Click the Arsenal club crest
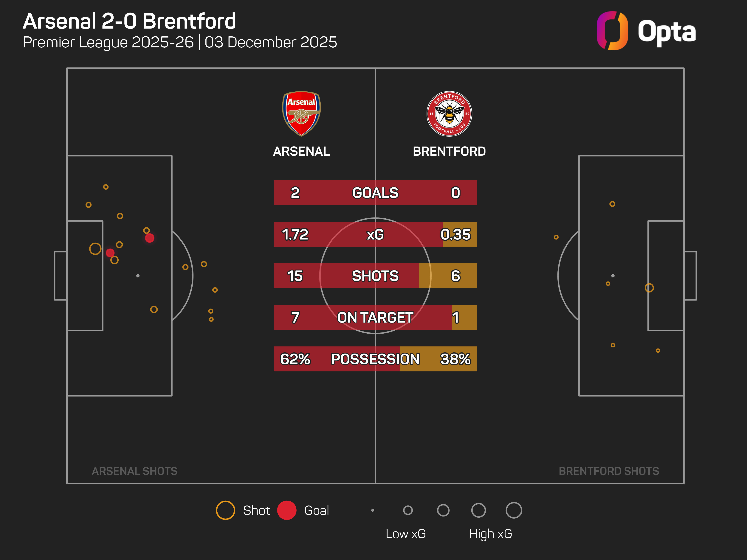The width and height of the screenshot is (747, 560). coord(301,113)
